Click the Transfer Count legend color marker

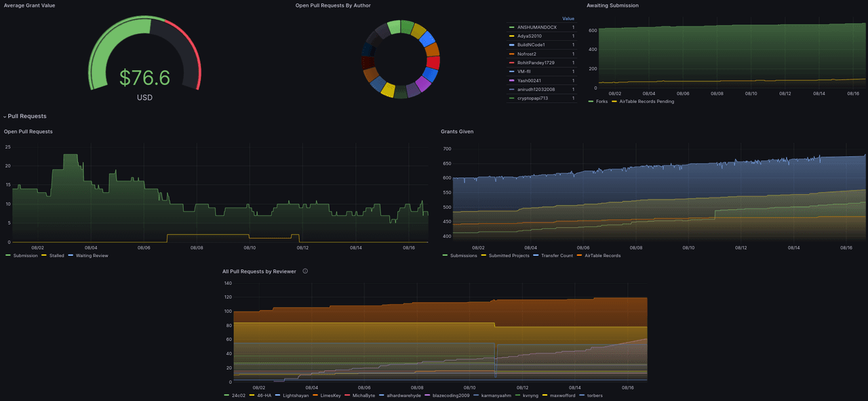(536, 256)
